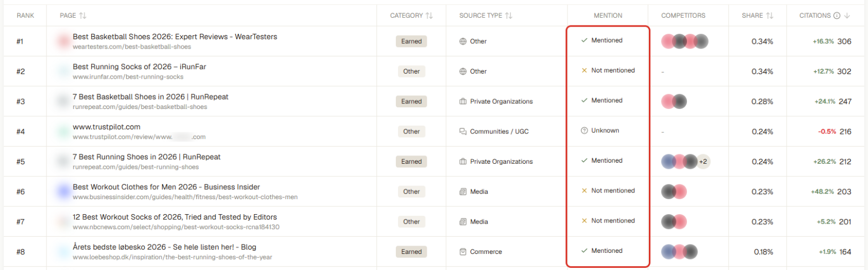The image size is (868, 270).
Task: Click the sort arrows beside SHARE header
Action: click(770, 15)
